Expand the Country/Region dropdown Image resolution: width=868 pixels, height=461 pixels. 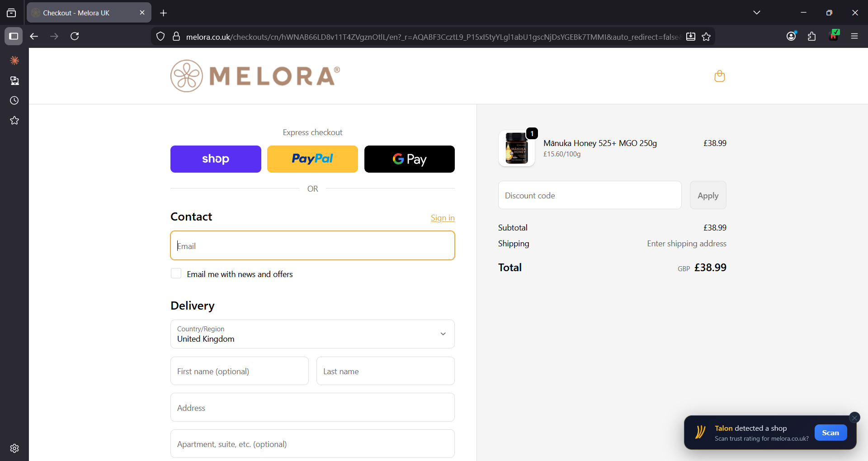tap(312, 334)
